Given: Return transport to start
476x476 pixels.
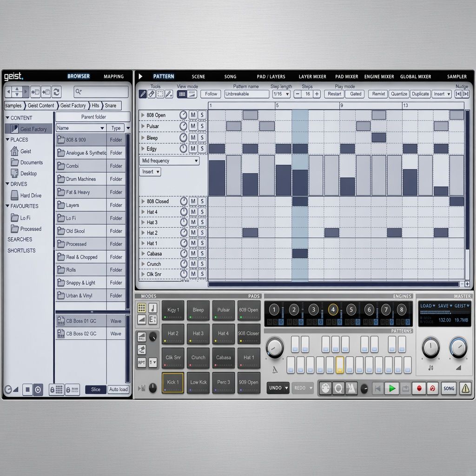Looking at the screenshot, I should [x=377, y=388].
